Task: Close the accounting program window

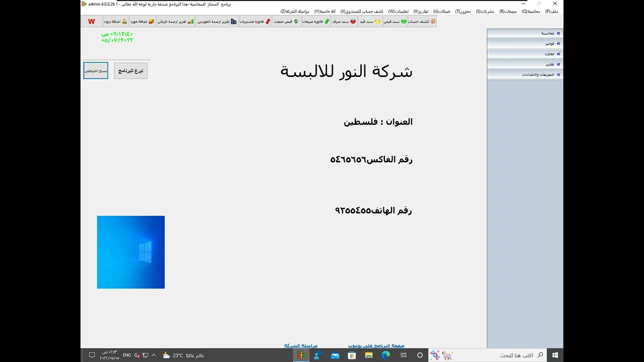Action: 555,4
